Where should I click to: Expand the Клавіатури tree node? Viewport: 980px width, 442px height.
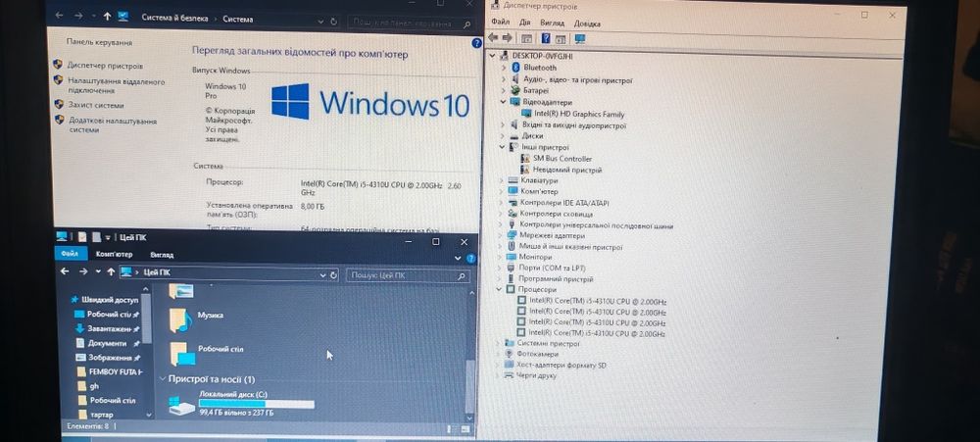(502, 180)
